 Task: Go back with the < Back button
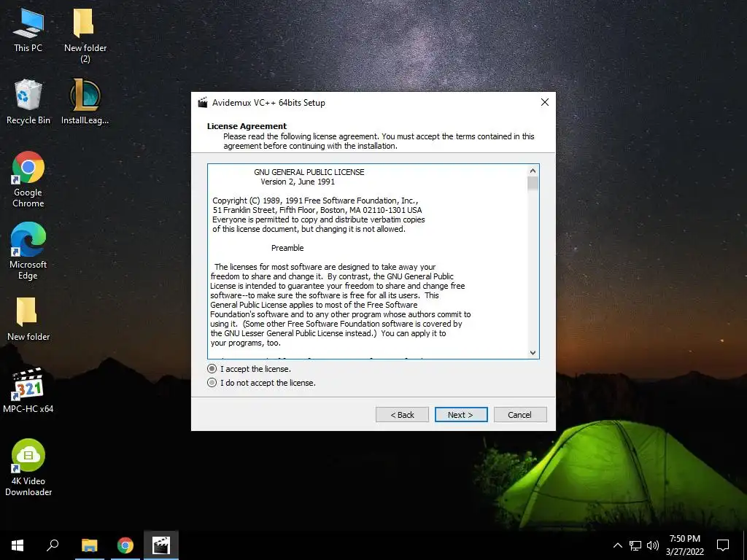402,415
